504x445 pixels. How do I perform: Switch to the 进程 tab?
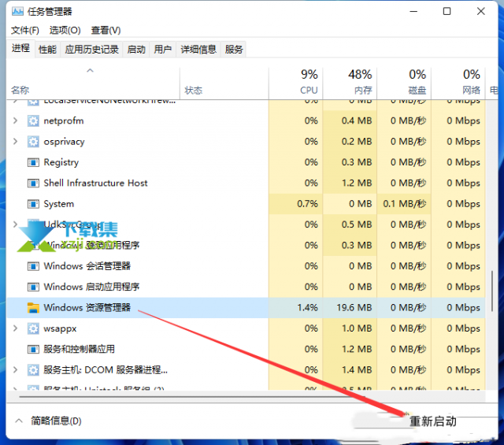(x=21, y=49)
